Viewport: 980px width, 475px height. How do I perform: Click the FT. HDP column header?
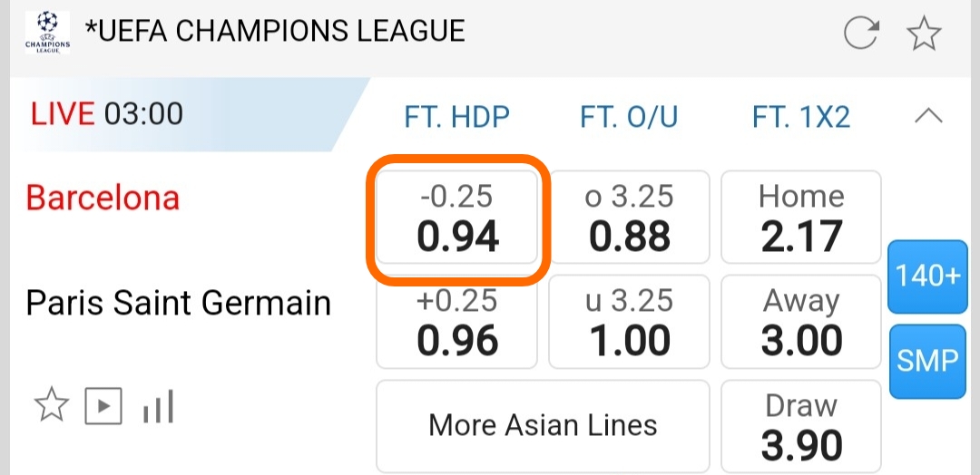pyautogui.click(x=457, y=117)
